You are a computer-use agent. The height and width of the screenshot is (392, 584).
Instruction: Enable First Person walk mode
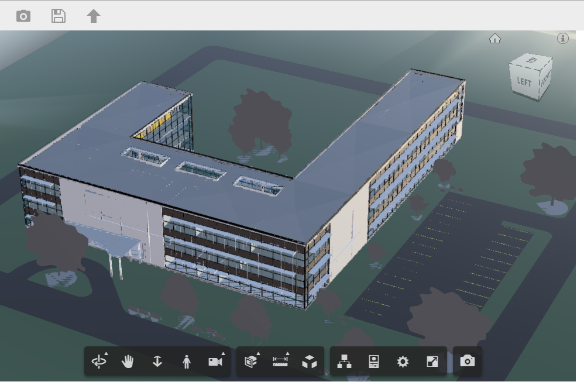tap(187, 362)
